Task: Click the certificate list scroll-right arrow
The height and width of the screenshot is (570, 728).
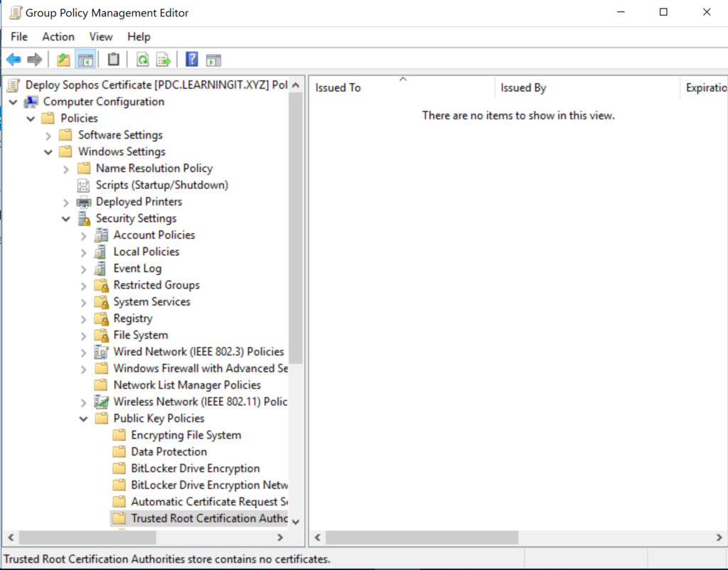Action: tap(719, 537)
